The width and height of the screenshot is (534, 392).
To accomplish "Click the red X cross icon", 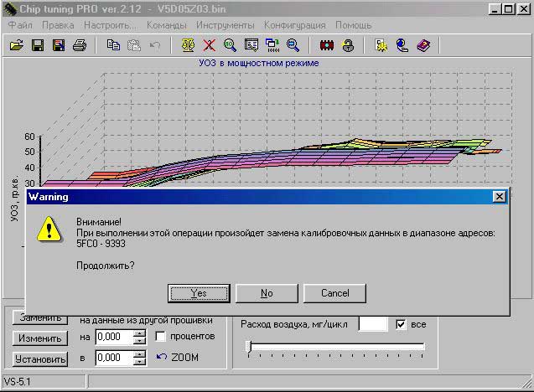I will pyautogui.click(x=209, y=45).
